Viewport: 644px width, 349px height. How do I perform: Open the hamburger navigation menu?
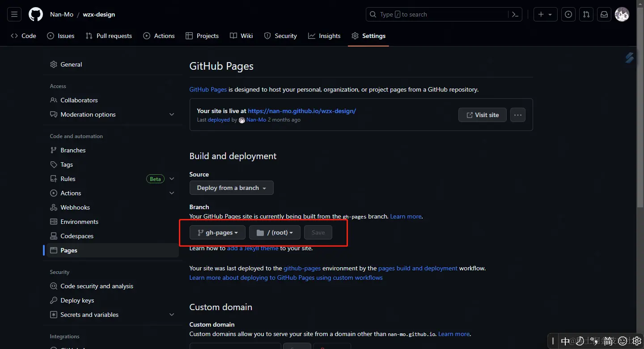point(14,14)
